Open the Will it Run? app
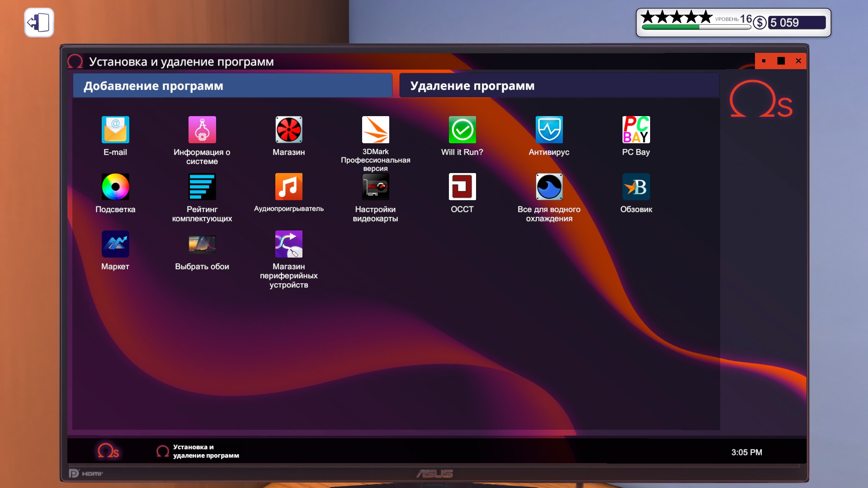The image size is (868, 488). point(462,130)
